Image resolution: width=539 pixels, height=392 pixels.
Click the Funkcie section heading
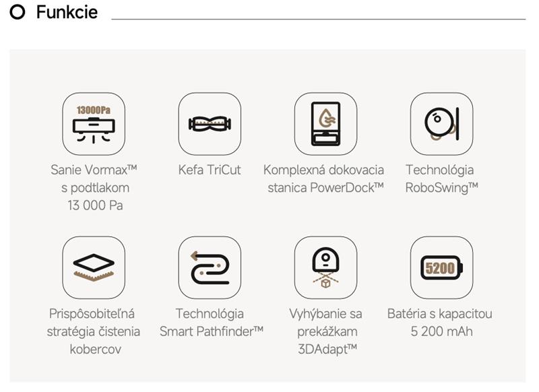[67, 12]
